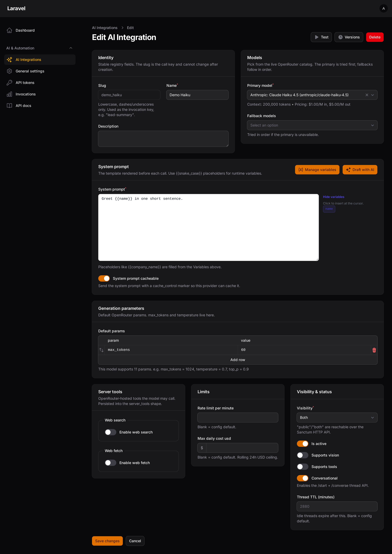Toggle Supports tools switch

(302, 467)
